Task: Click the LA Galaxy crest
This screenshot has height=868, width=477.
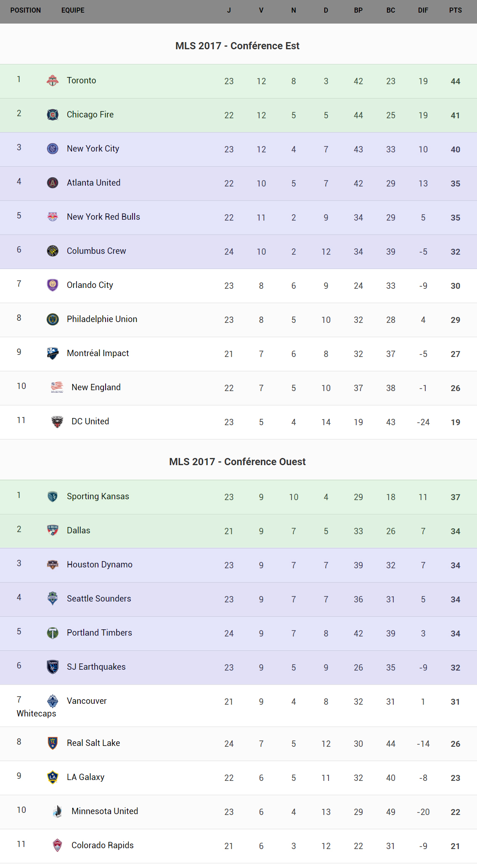Action: pos(53,777)
